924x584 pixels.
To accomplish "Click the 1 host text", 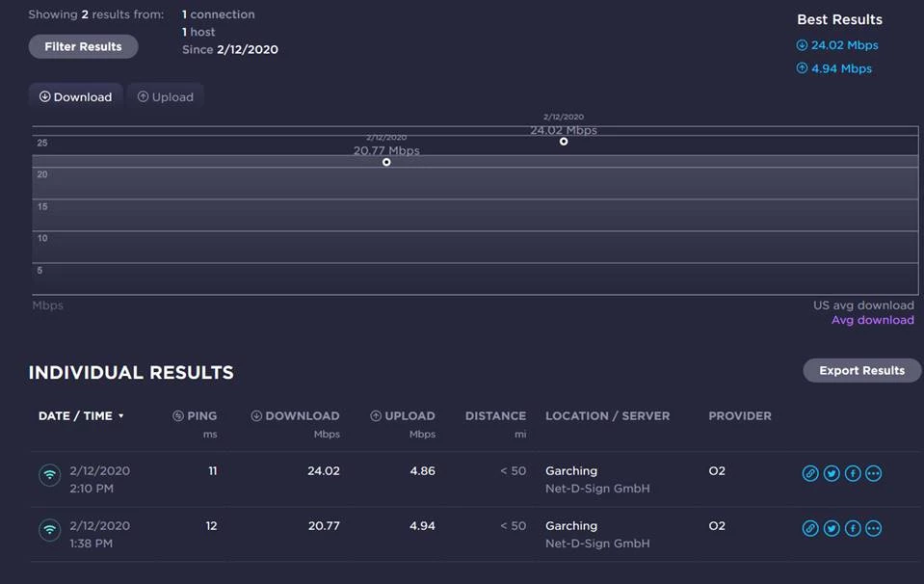I will pos(198,32).
